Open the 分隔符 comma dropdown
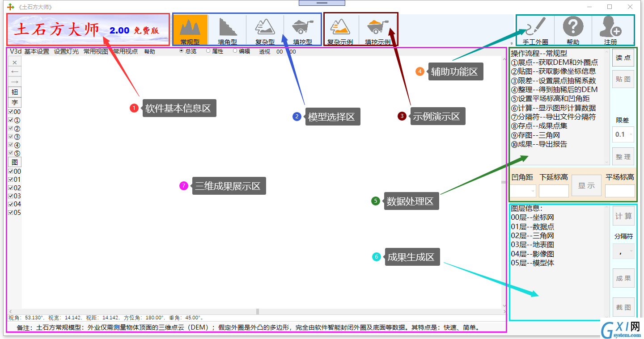Viewport: 644px width, 339px height. click(x=623, y=251)
